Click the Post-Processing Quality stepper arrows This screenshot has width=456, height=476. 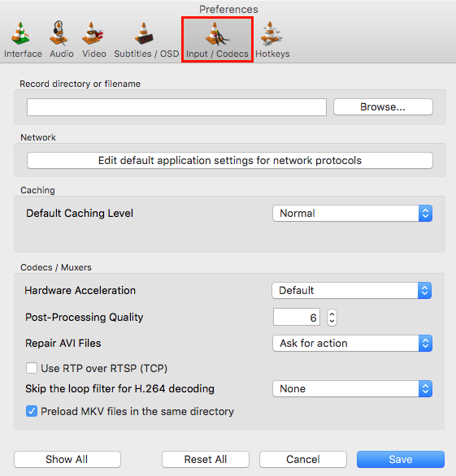point(332,318)
